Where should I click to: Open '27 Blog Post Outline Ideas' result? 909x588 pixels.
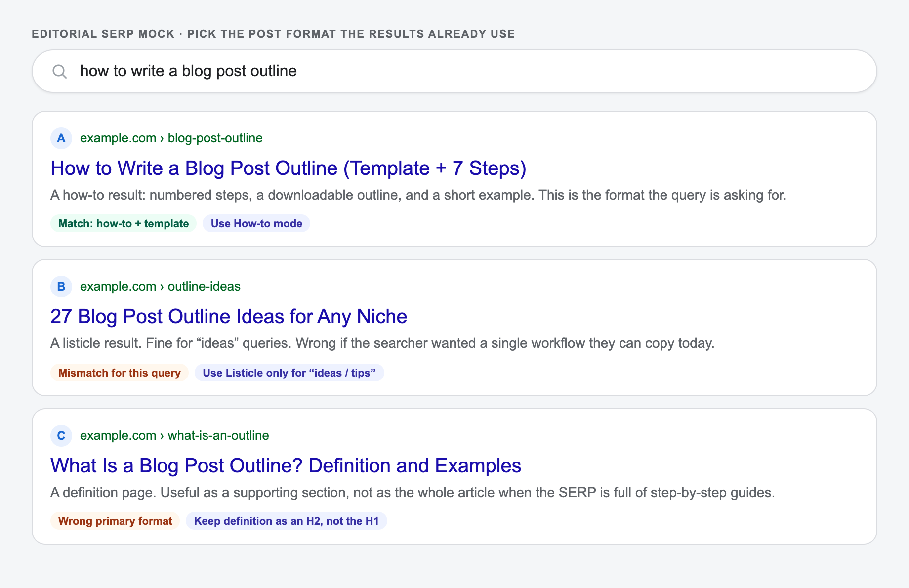click(x=229, y=316)
